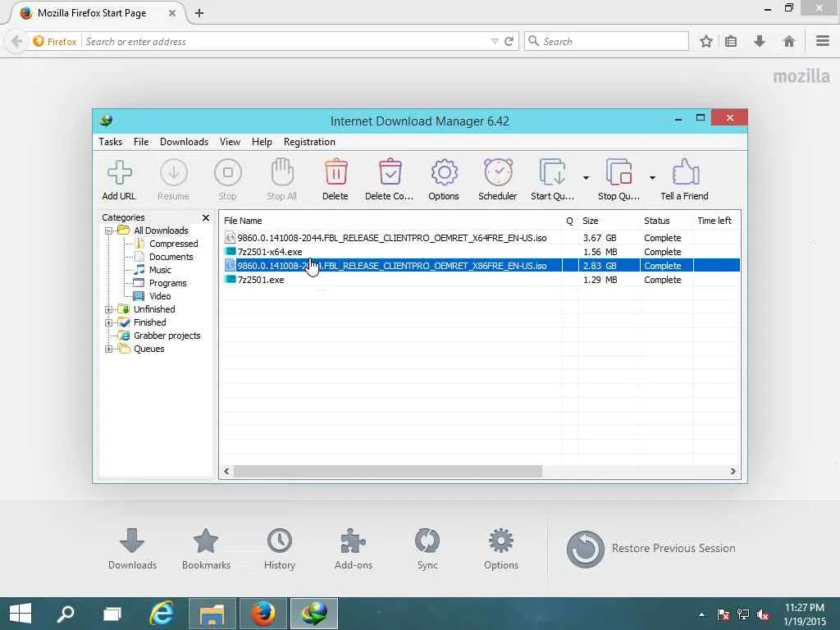Click Bookmarks shortcut on Firefox start page
This screenshot has height=630, width=840.
[x=206, y=549]
